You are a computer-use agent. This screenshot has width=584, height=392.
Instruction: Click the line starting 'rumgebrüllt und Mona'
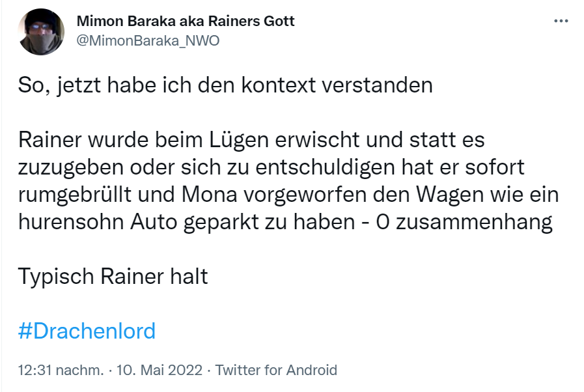(x=288, y=195)
